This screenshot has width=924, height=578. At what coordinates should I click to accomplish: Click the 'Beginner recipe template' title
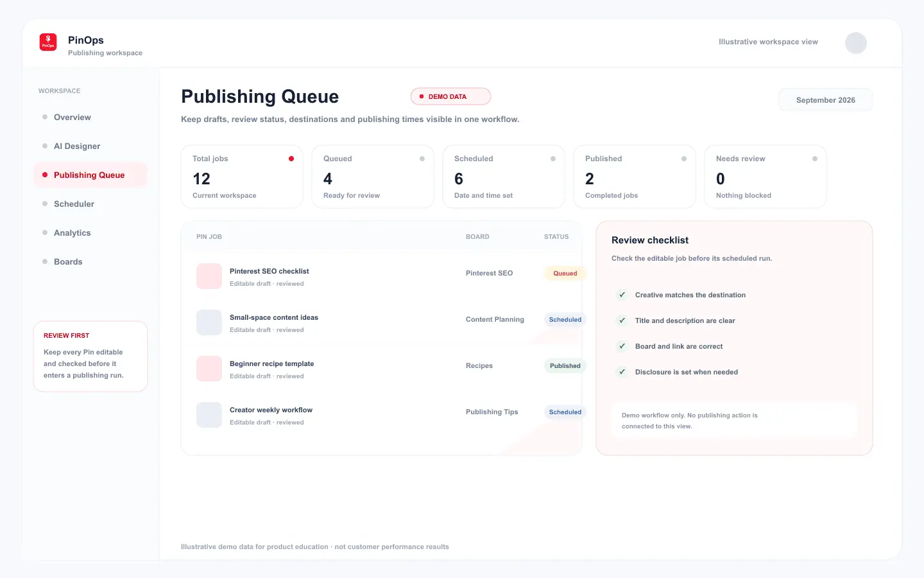point(271,363)
